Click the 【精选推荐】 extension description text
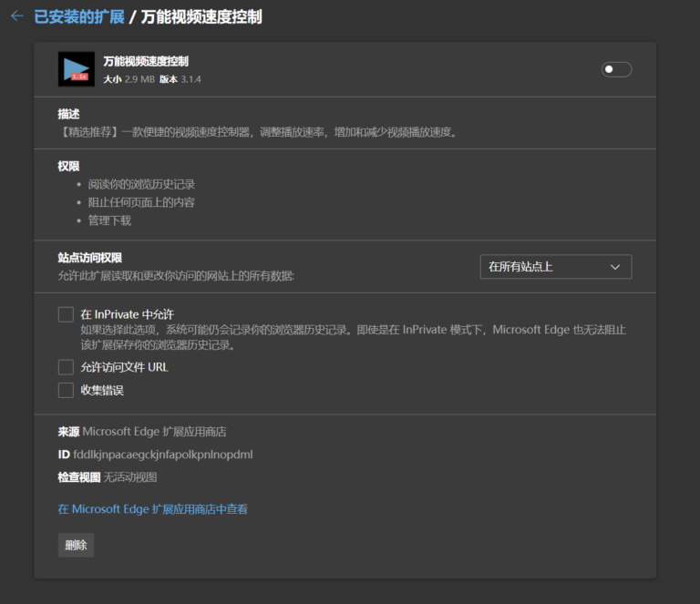 click(x=258, y=132)
